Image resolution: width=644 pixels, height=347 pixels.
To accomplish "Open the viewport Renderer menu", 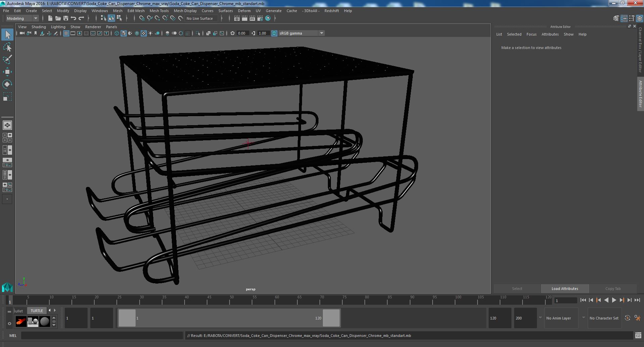I will [93, 27].
